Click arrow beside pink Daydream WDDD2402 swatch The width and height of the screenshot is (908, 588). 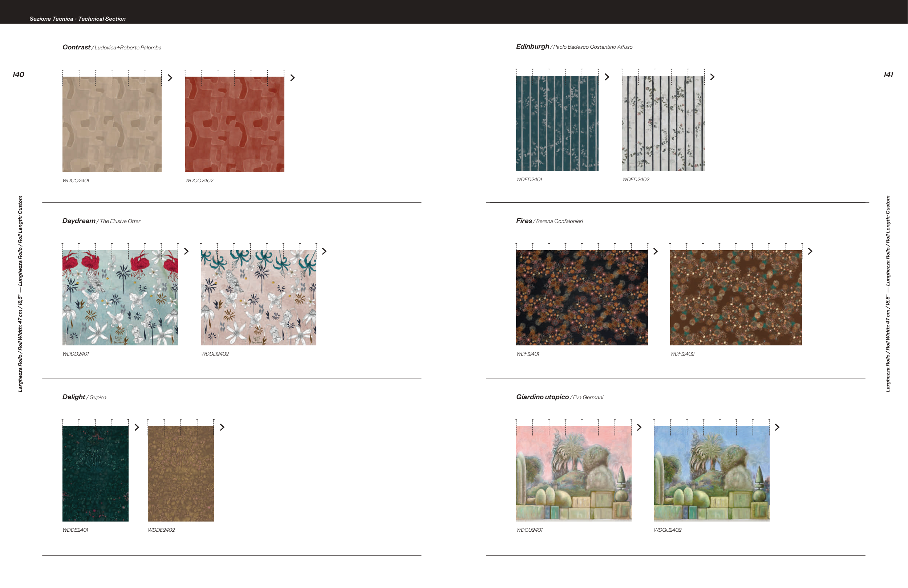pos(324,251)
